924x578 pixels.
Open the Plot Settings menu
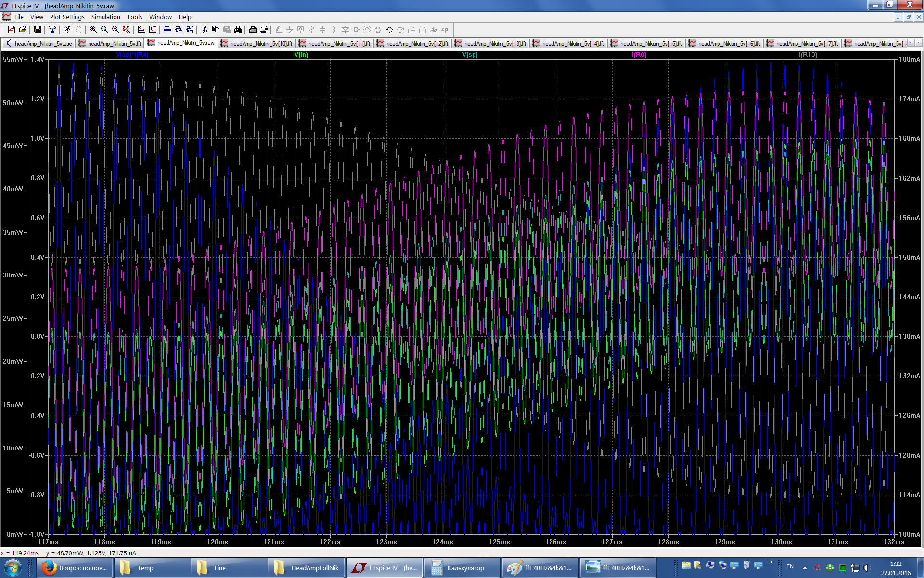[x=67, y=17]
